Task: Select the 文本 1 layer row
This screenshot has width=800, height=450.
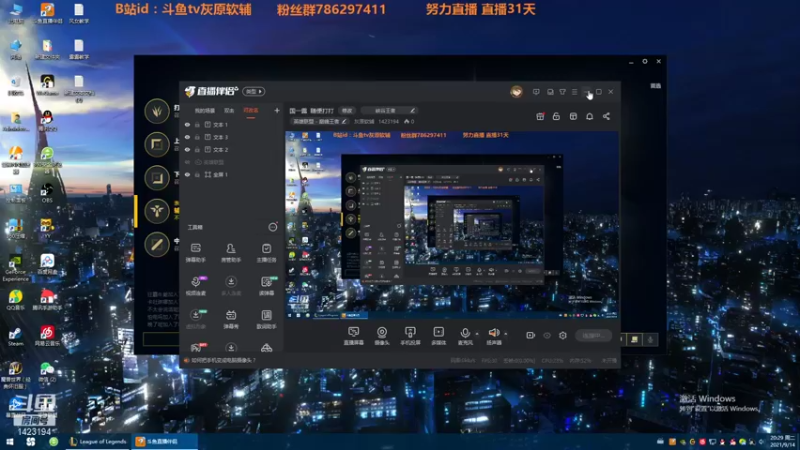Action: [x=232, y=124]
